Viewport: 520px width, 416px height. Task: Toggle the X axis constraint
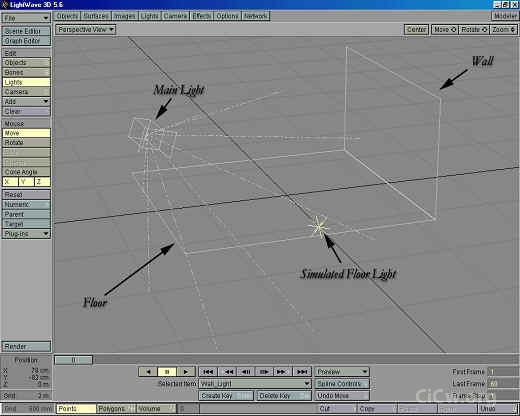click(10, 182)
